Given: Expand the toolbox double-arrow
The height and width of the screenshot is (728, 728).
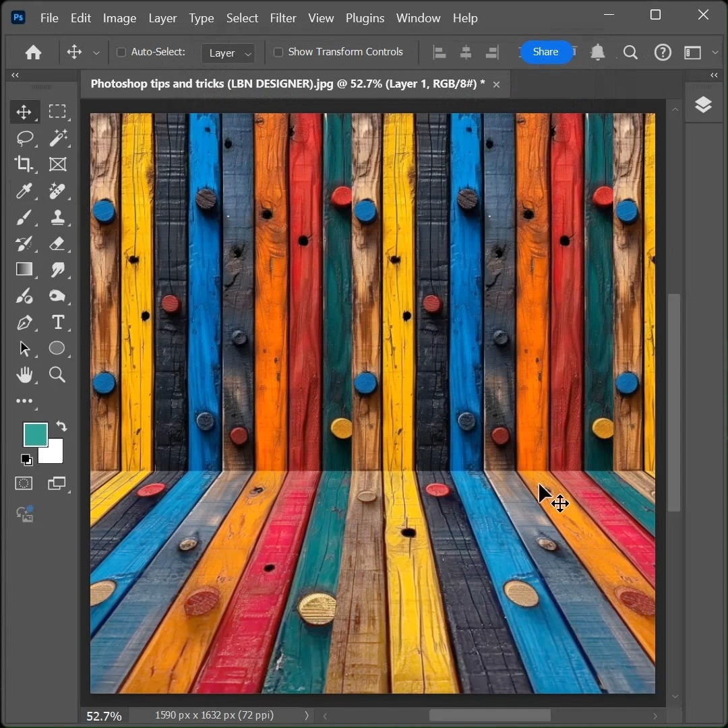Looking at the screenshot, I should 15,75.
